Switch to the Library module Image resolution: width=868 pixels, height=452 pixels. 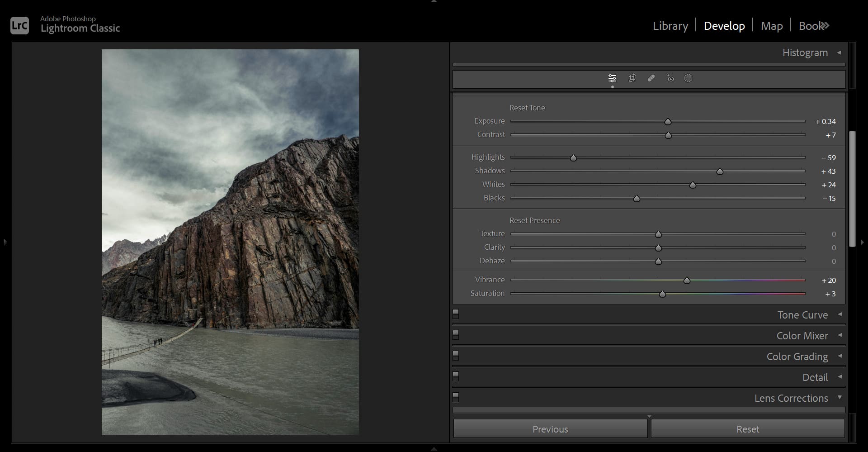pyautogui.click(x=670, y=26)
